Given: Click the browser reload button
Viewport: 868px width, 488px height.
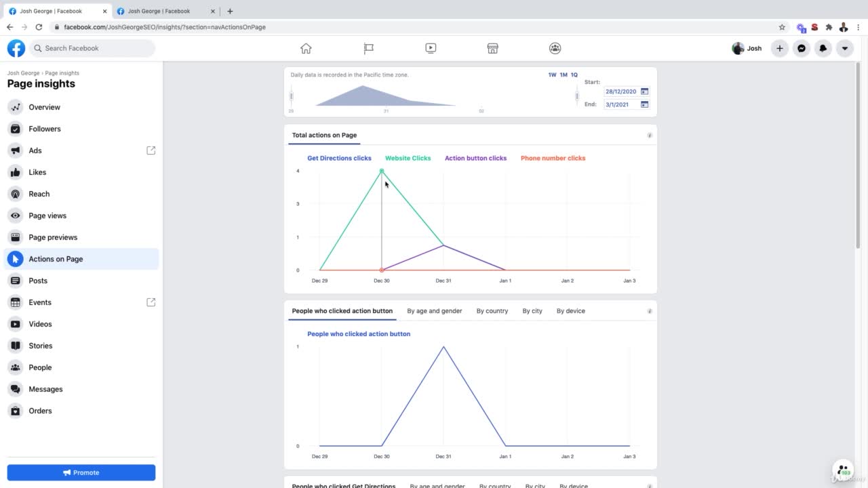Looking at the screenshot, I should tap(39, 27).
